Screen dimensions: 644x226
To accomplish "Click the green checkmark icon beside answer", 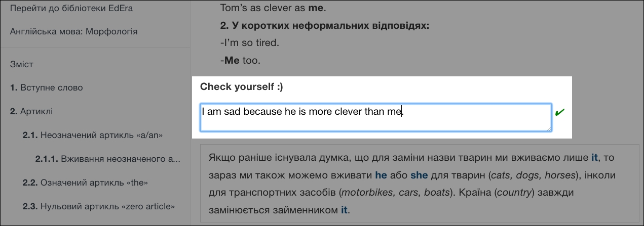I will pos(560,112).
